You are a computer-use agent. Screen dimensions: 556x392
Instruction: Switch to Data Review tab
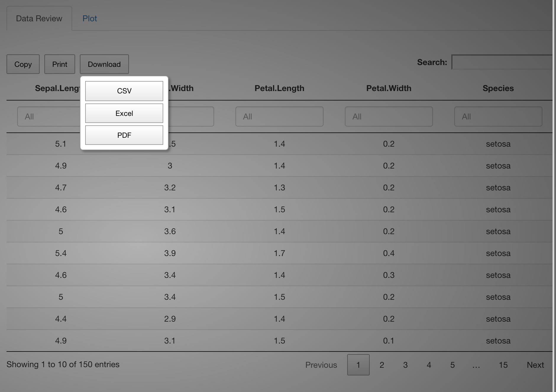click(x=39, y=19)
